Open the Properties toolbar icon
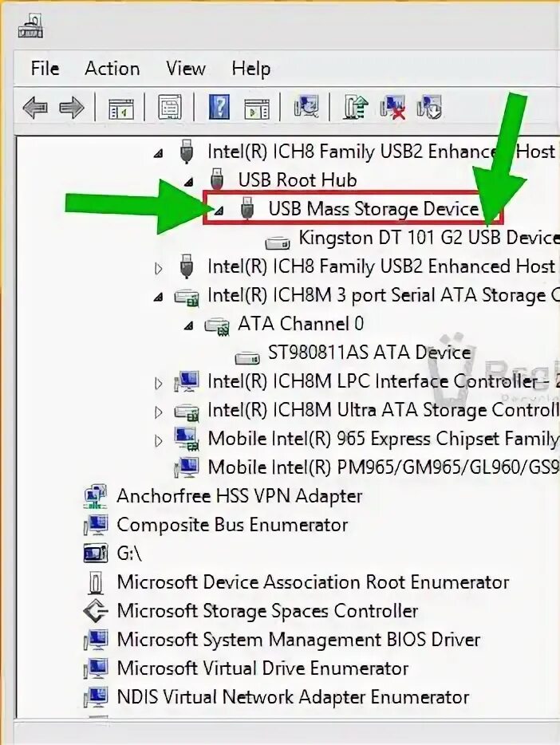The width and height of the screenshot is (560, 745). point(170,108)
